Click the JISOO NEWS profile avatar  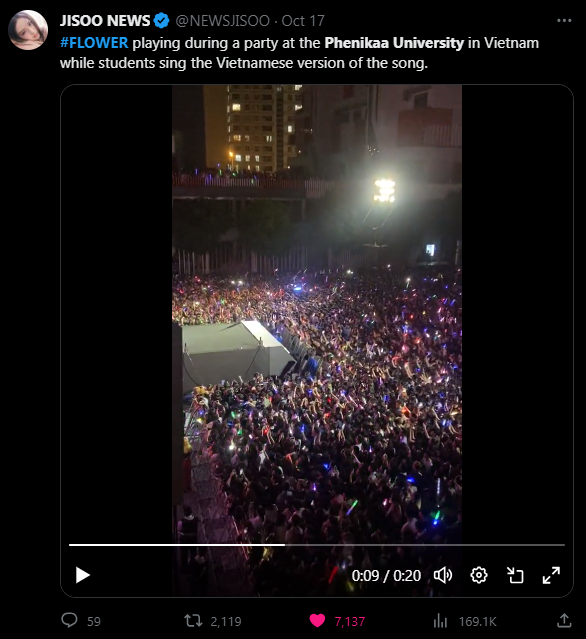[28, 30]
